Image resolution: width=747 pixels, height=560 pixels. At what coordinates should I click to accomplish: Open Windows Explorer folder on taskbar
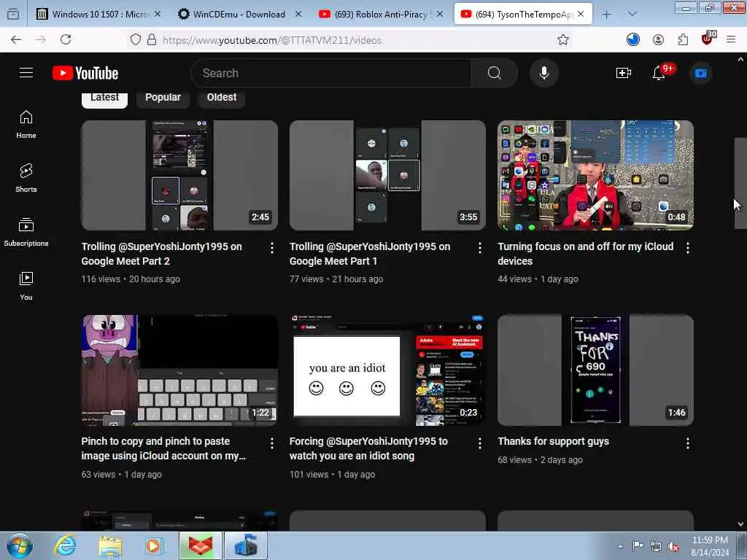[111, 545]
